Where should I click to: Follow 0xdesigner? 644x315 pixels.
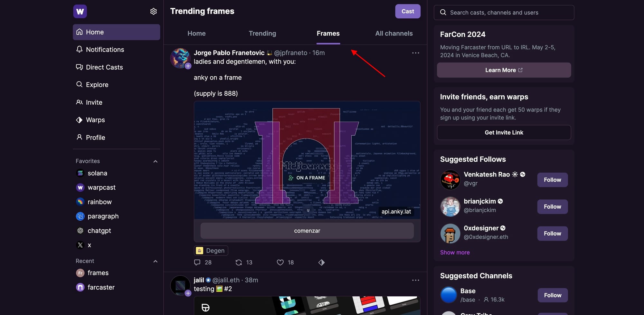[552, 234]
